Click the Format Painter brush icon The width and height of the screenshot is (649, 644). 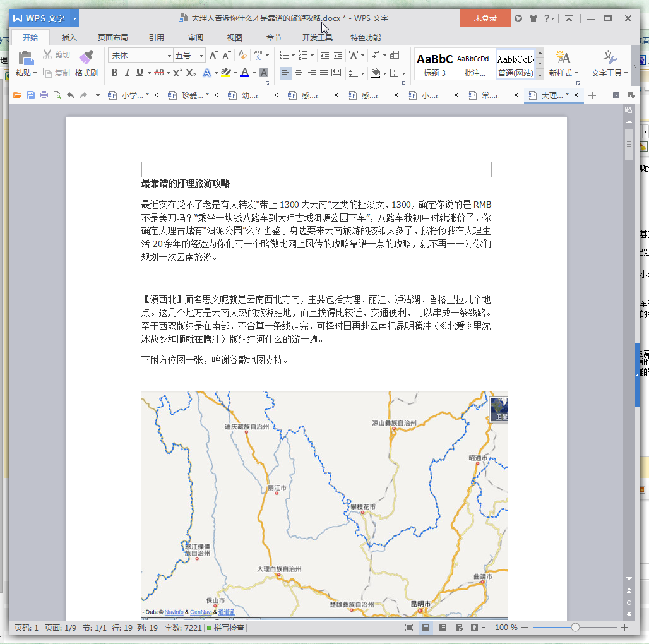(x=86, y=58)
